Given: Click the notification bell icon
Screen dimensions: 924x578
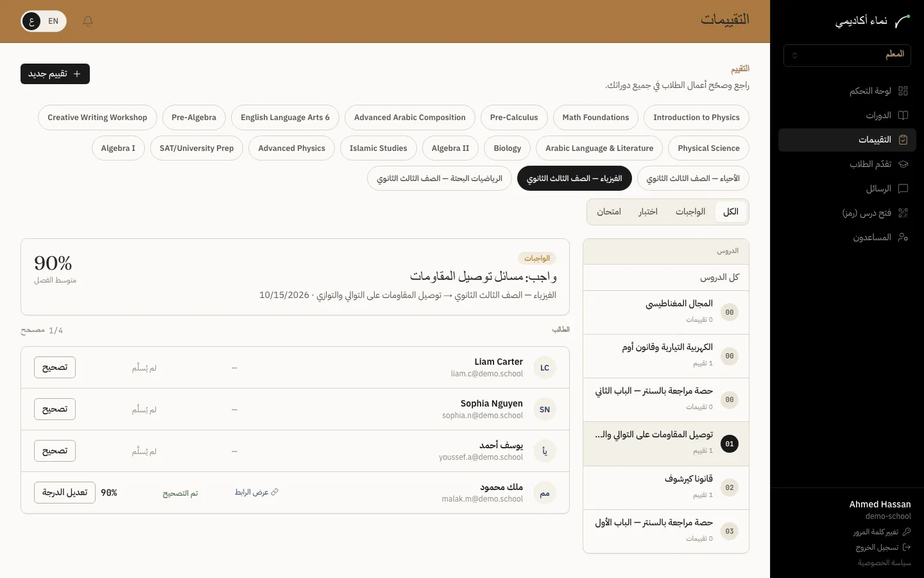Looking at the screenshot, I should [88, 21].
